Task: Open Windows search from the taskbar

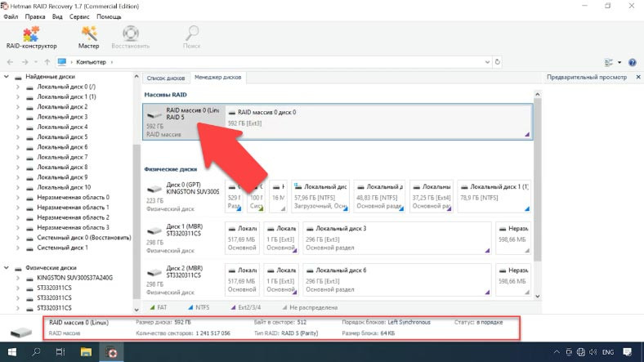Action: 37,351
